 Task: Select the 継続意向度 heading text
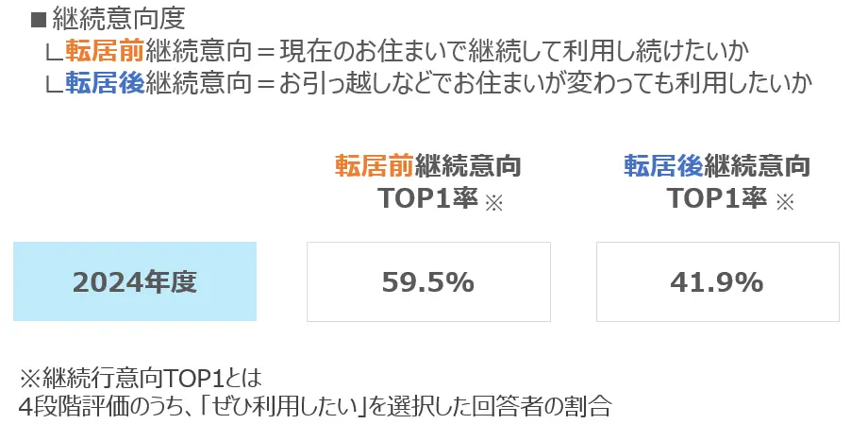pyautogui.click(x=119, y=20)
